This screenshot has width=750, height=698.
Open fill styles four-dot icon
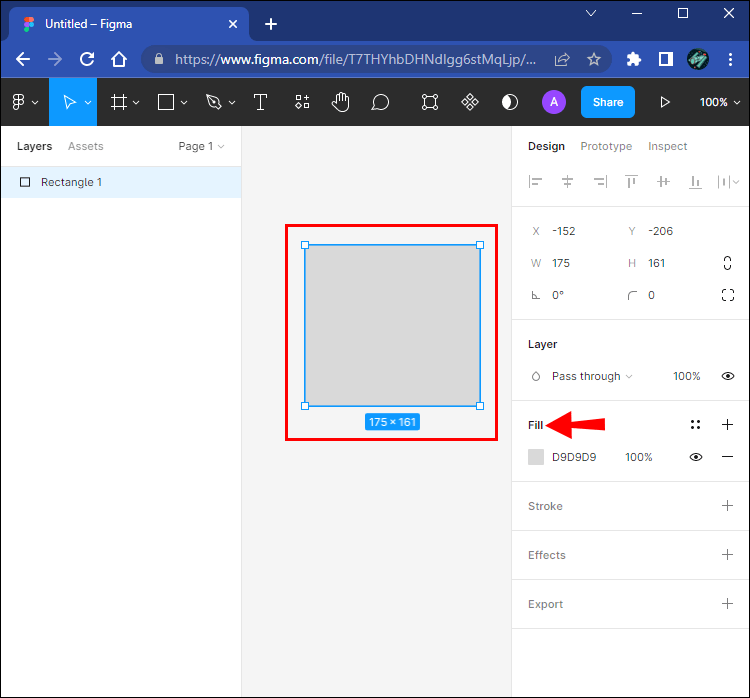click(695, 425)
